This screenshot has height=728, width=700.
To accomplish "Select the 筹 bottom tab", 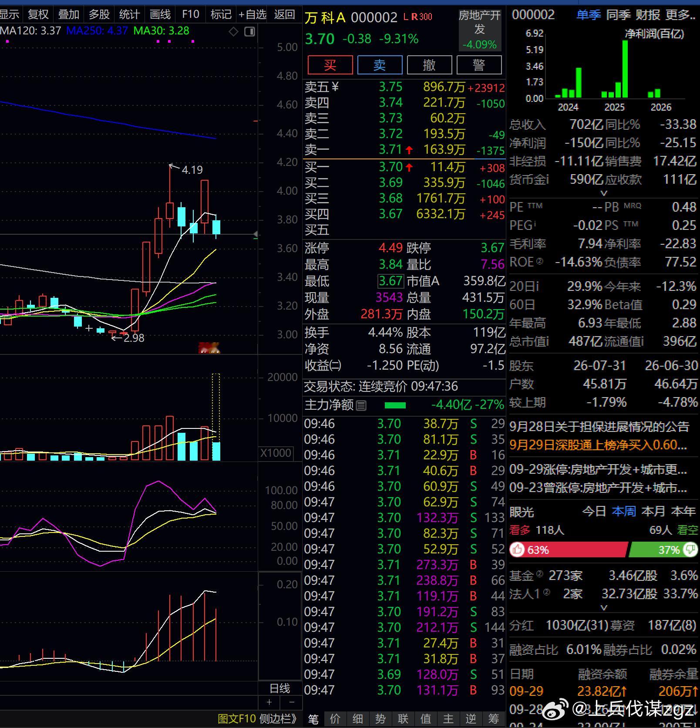I will pyautogui.click(x=494, y=718).
